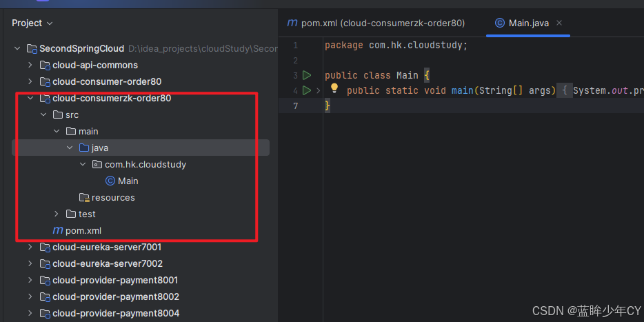Select the pom.xml file in the tree
Screen dimensions: 644x322
141,230
